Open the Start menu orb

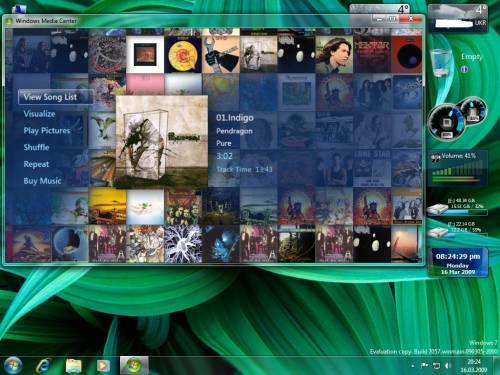13,365
